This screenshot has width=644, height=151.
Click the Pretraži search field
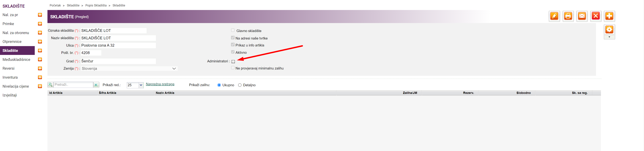[73, 85]
